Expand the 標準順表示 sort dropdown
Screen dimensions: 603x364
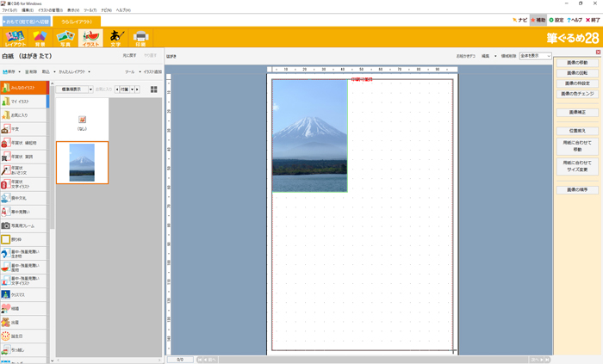tap(76, 89)
